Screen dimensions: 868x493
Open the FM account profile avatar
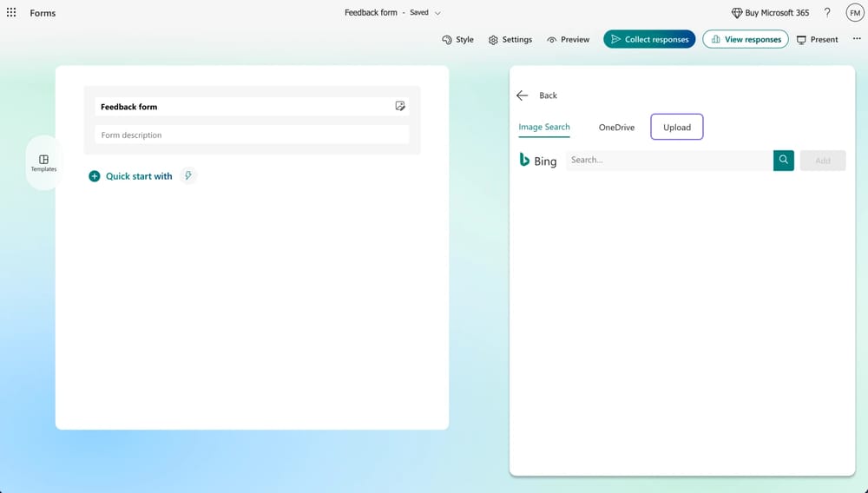pyautogui.click(x=854, y=13)
